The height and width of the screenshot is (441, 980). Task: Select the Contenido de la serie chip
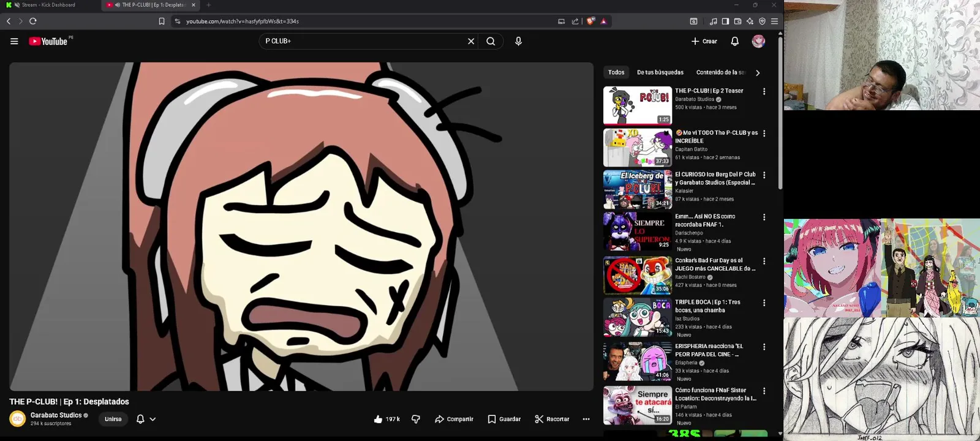point(720,72)
